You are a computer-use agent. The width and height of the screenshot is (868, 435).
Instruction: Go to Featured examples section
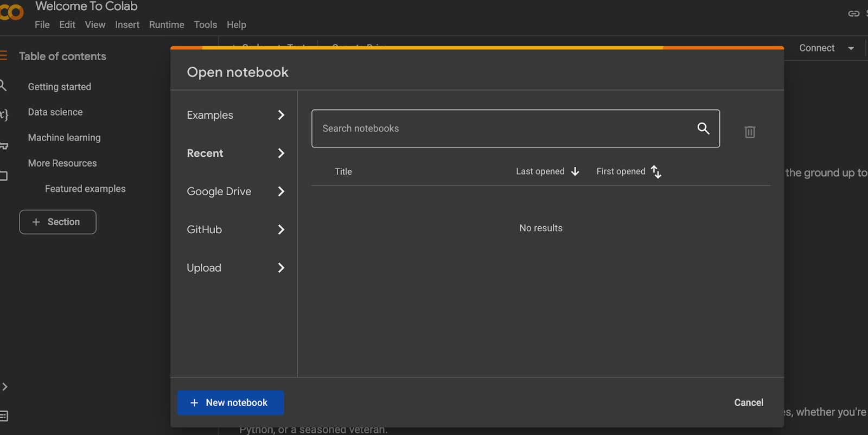(x=85, y=189)
